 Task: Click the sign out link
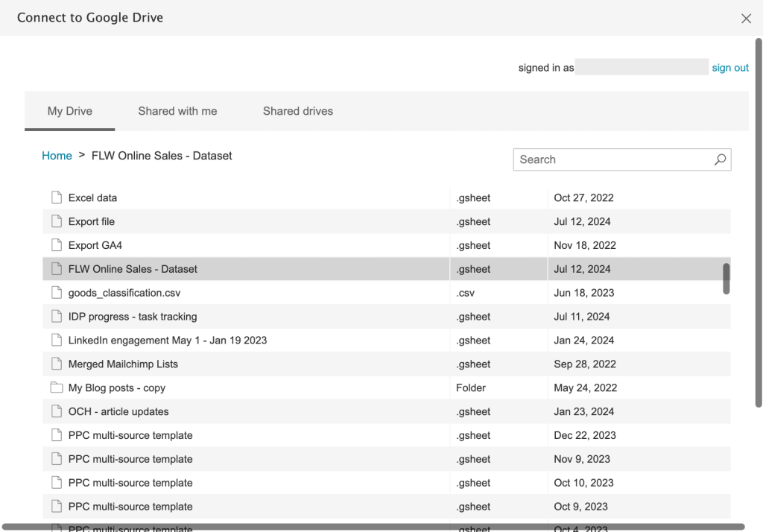[730, 68]
